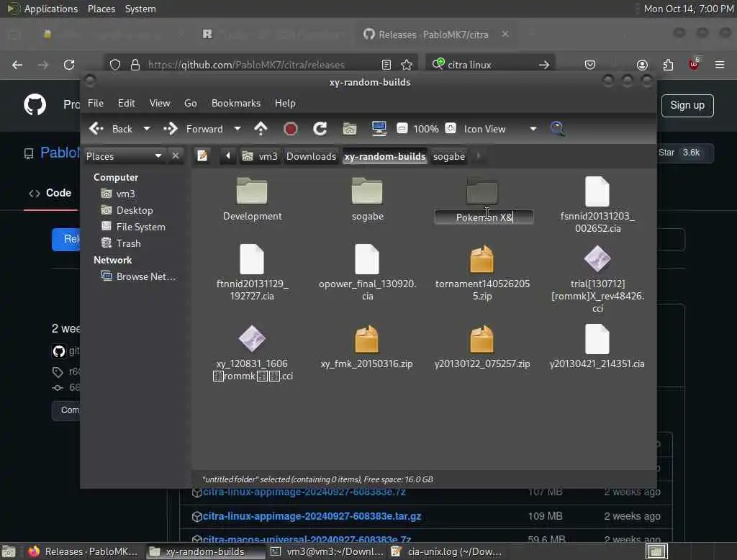The image size is (737, 560).
Task: Reload the GitHub page in browser
Action: pyautogui.click(x=69, y=64)
